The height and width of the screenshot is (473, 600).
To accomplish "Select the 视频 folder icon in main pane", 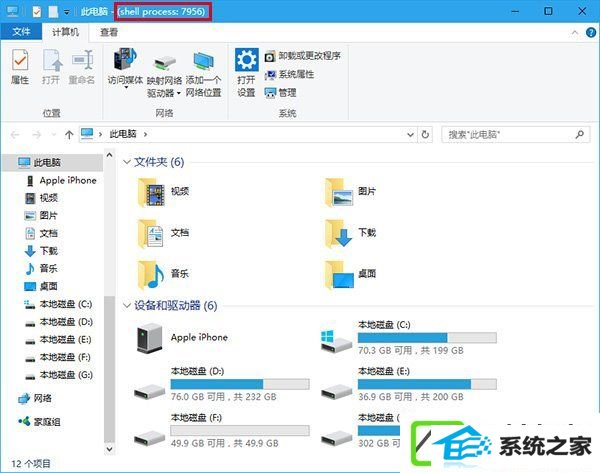I will pos(152,192).
